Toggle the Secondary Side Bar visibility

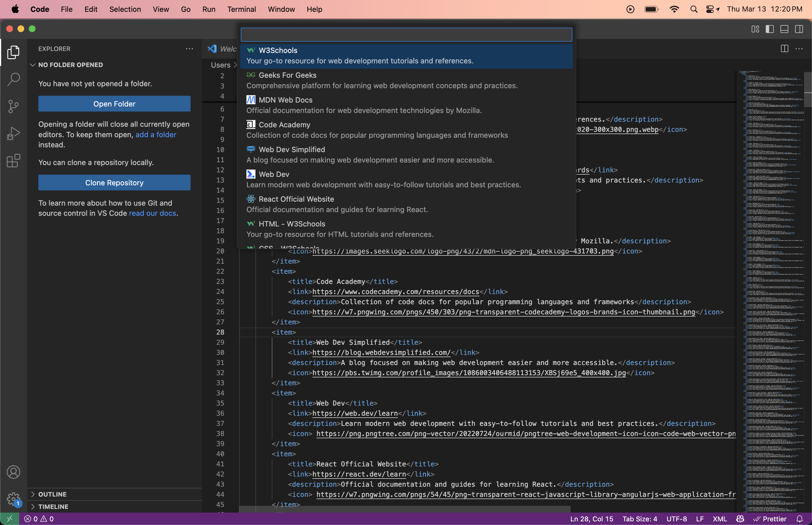tap(799, 29)
